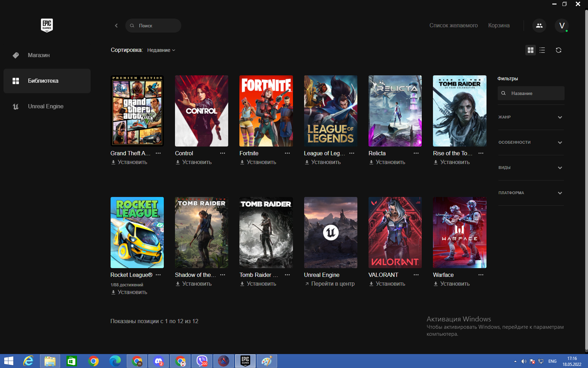Click Перейти в центр for Unreal Engine
This screenshot has width=588, height=368.
(330, 284)
